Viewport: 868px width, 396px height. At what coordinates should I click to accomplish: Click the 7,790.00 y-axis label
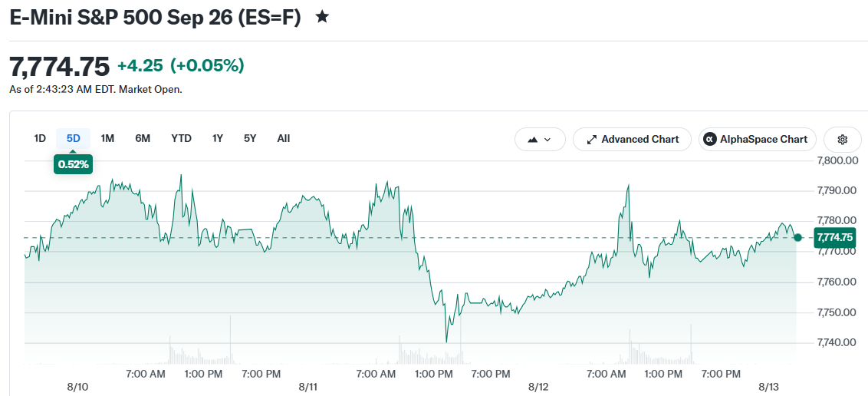point(837,191)
